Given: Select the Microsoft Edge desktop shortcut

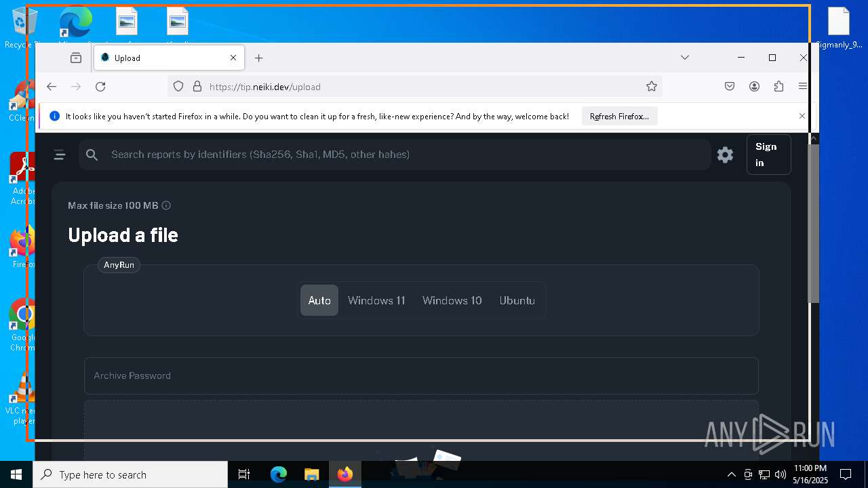Looking at the screenshot, I should [76, 24].
